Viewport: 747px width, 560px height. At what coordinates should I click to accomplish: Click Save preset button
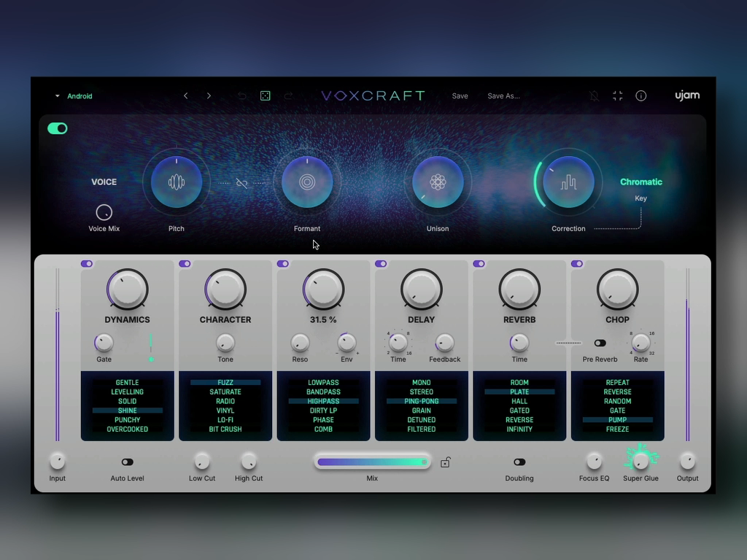tap(460, 96)
